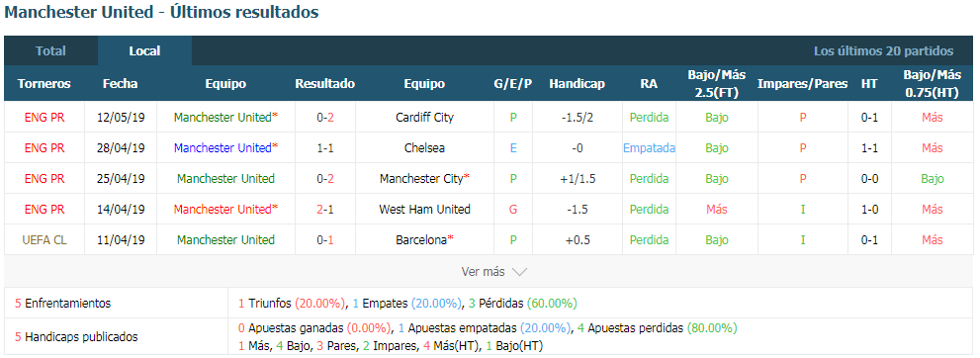This screenshot has height=358, width=980.
Task: Open the 2-1 result against West Ham
Action: coord(325,210)
